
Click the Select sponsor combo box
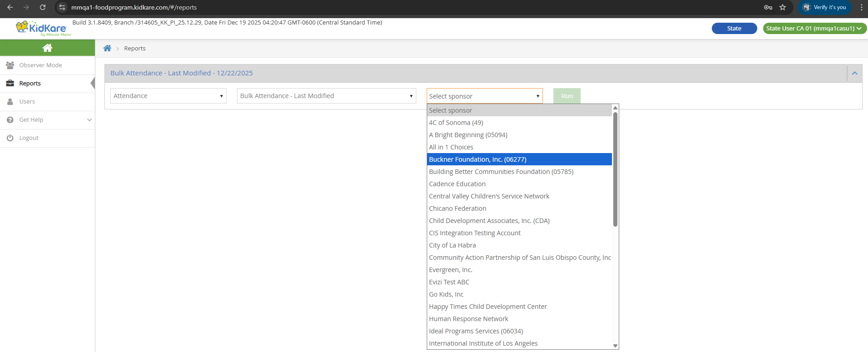coord(484,96)
